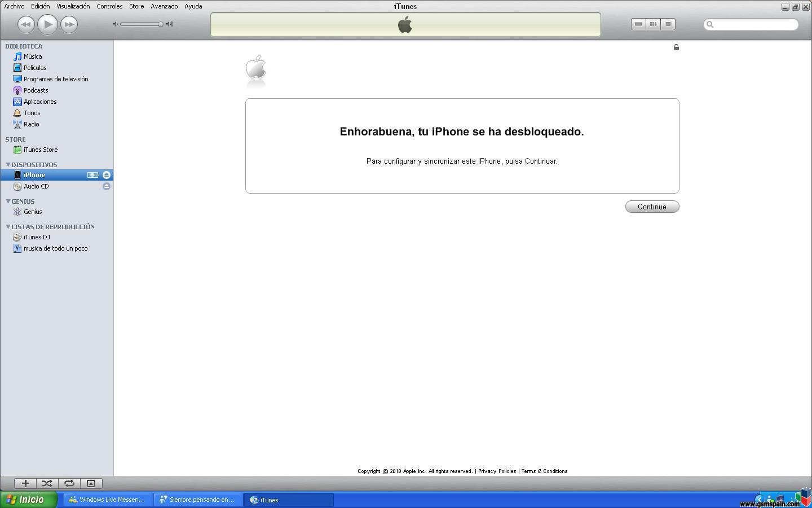
Task: Toggle shuffle mode
Action: click(47, 483)
